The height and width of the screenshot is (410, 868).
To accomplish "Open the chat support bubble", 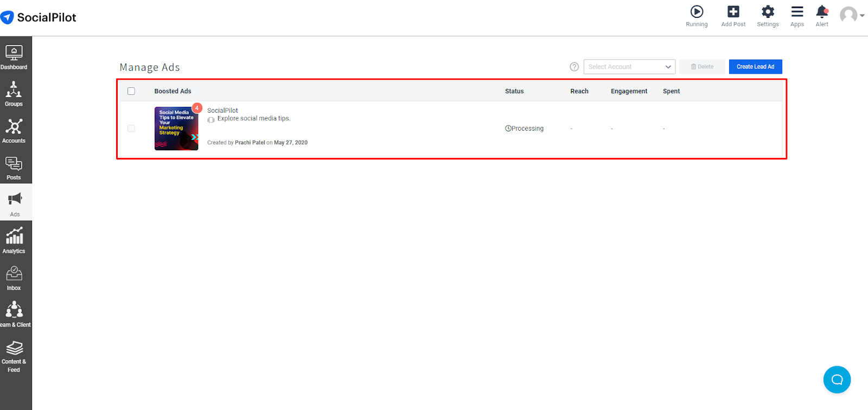I will tap(837, 380).
